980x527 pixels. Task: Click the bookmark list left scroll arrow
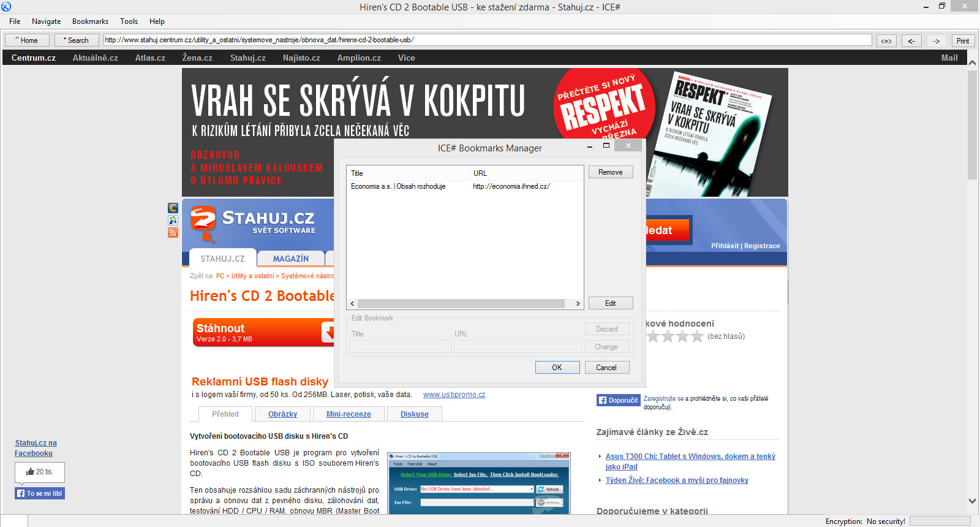(352, 304)
